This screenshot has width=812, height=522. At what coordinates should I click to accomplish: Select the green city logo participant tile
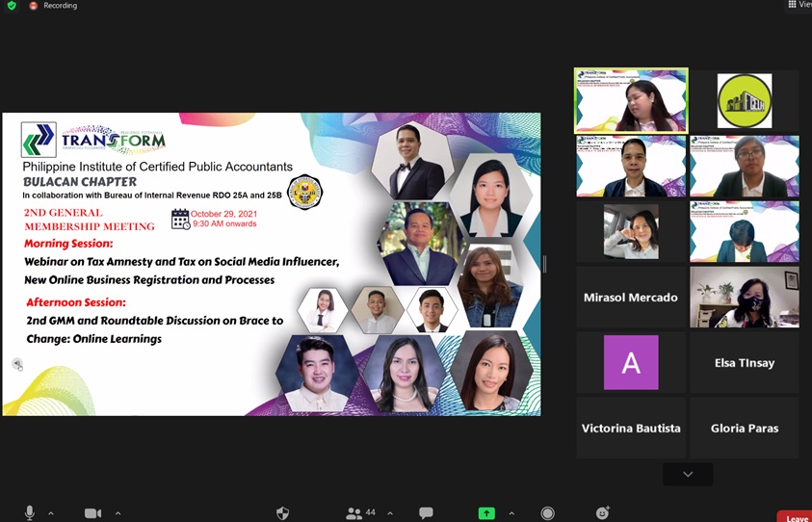[745, 100]
